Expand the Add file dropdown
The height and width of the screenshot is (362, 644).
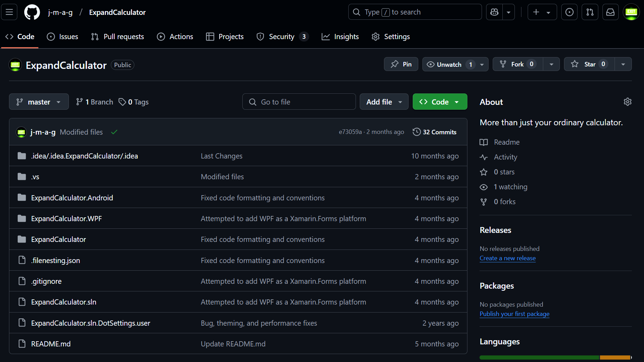click(384, 102)
